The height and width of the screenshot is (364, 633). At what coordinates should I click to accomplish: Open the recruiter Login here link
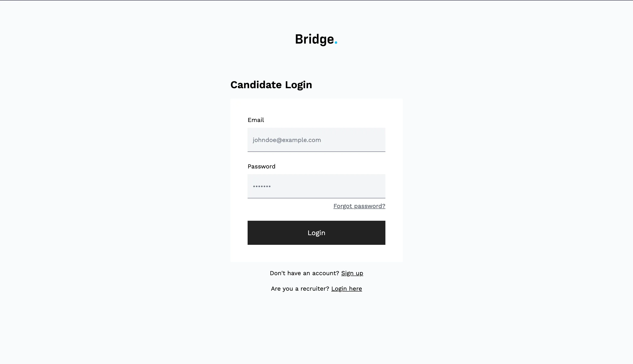(x=346, y=289)
